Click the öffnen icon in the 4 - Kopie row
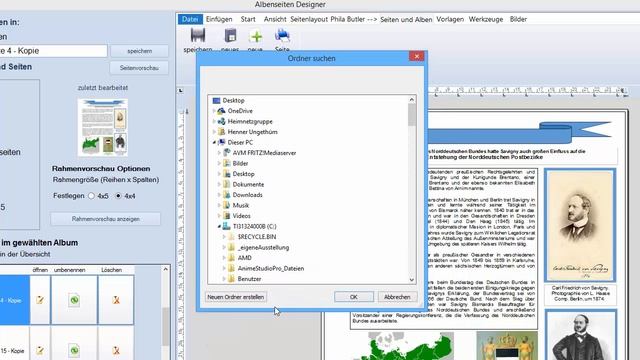This screenshot has width=640, height=360. 40,300
